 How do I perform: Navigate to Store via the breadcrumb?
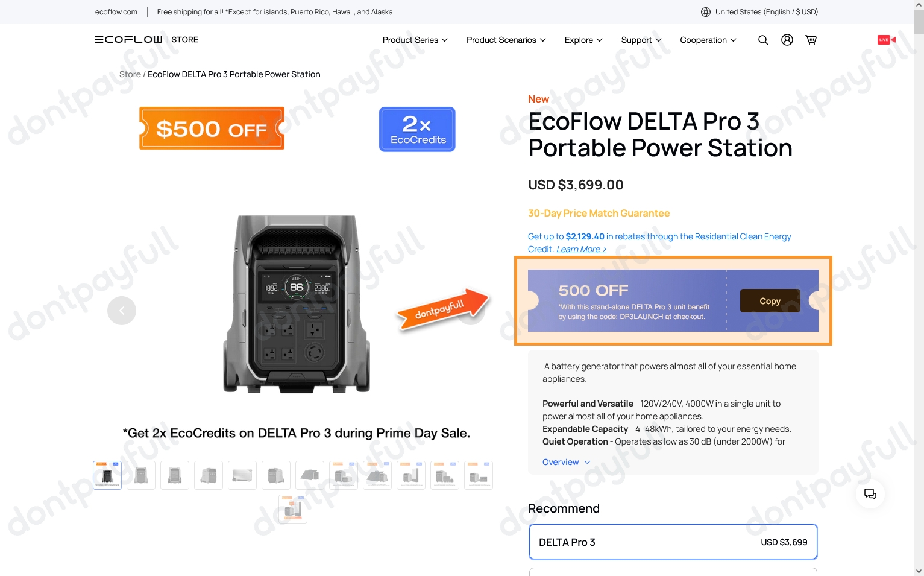pos(130,74)
